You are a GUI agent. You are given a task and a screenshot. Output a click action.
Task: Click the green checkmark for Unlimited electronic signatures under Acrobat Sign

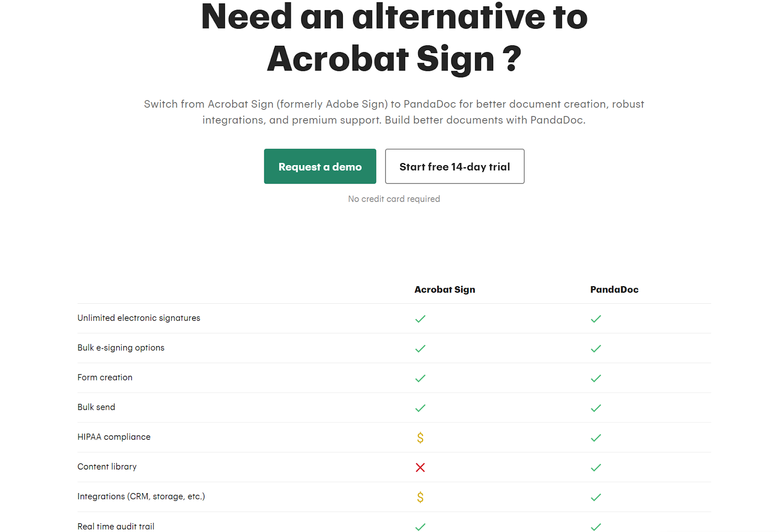coord(420,319)
